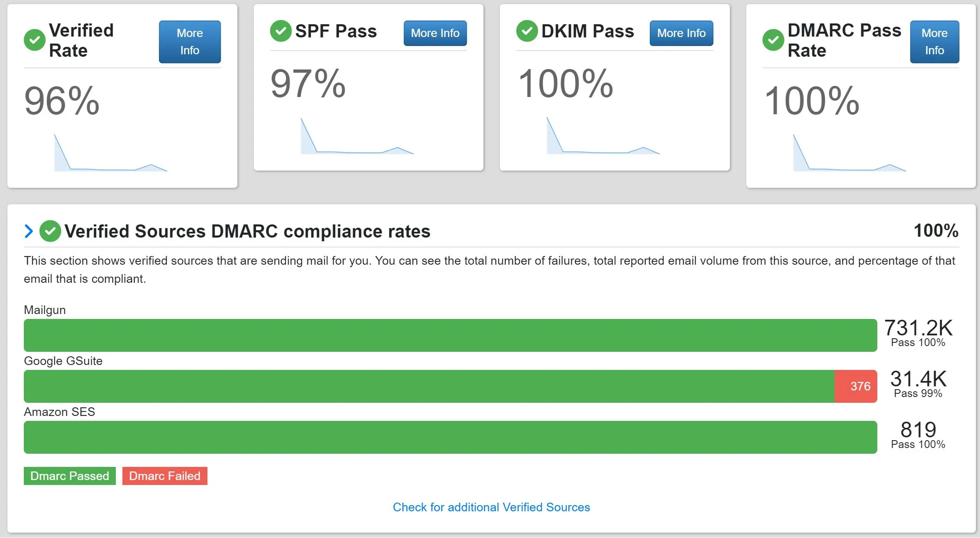
Task: Click the SPF Pass green checkmark icon
Action: [x=281, y=31]
